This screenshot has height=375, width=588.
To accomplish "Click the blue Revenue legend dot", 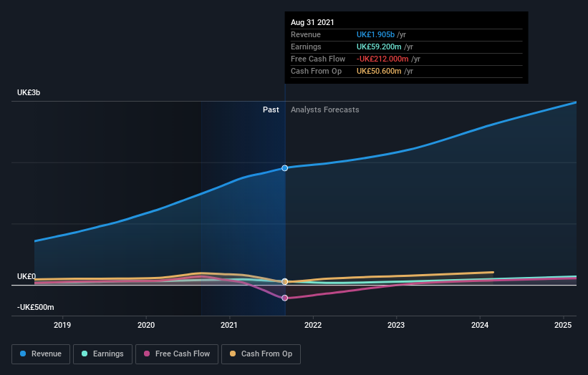I will (x=23, y=354).
